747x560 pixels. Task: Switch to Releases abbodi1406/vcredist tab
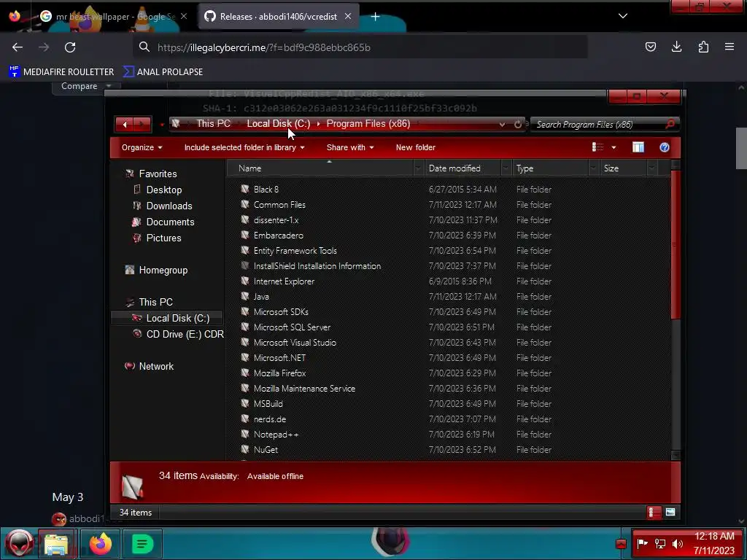(279, 17)
